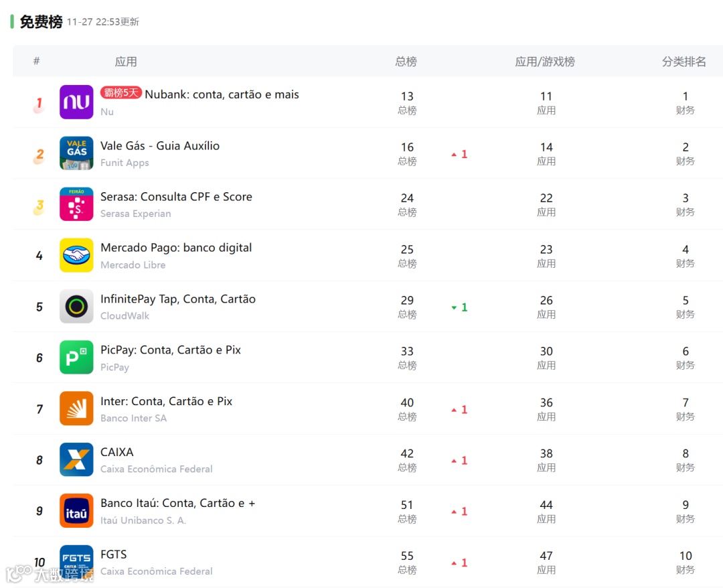Viewport: 723px width, 588px height.
Task: Open the CAIXA blue X icon
Action: coord(76,459)
